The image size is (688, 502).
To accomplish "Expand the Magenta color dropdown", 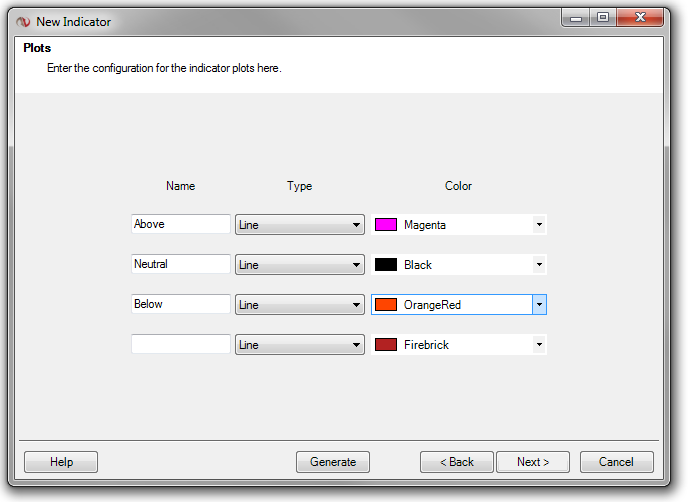I will tap(539, 225).
